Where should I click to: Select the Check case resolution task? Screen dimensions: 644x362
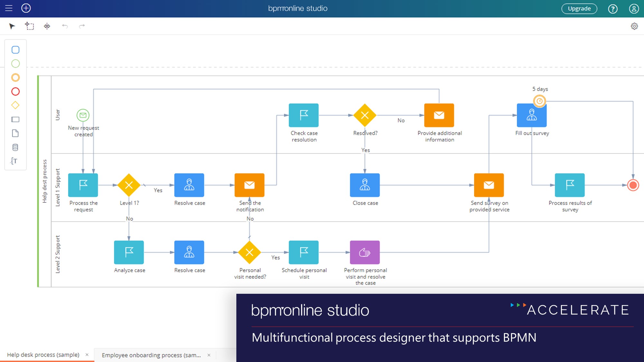tap(304, 115)
